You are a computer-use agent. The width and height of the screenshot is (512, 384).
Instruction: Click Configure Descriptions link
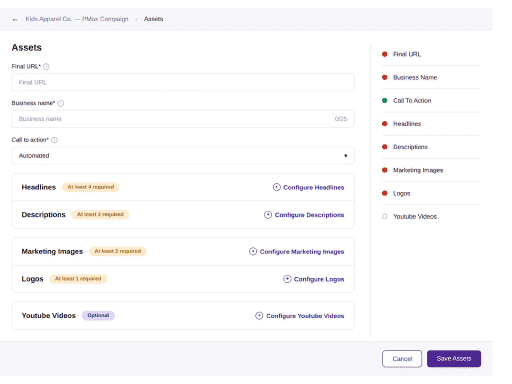coord(309,215)
